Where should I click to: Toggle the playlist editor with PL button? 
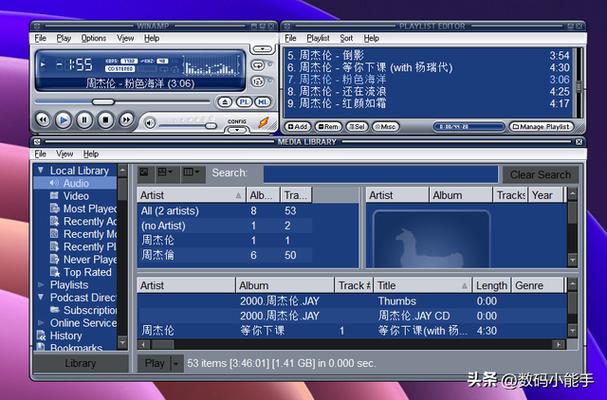click(x=244, y=102)
